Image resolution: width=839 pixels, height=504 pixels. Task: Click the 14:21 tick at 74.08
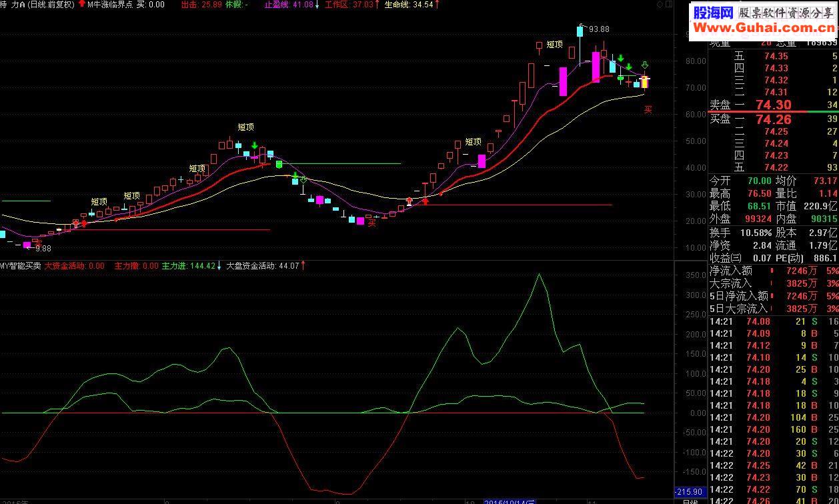(774, 321)
